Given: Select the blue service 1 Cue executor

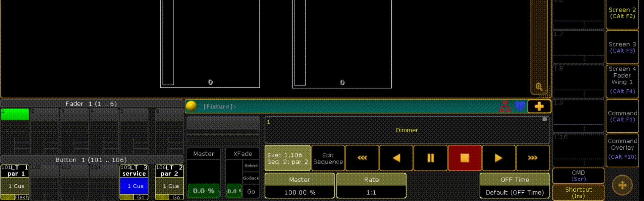Looking at the screenshot, I should coord(134,186).
